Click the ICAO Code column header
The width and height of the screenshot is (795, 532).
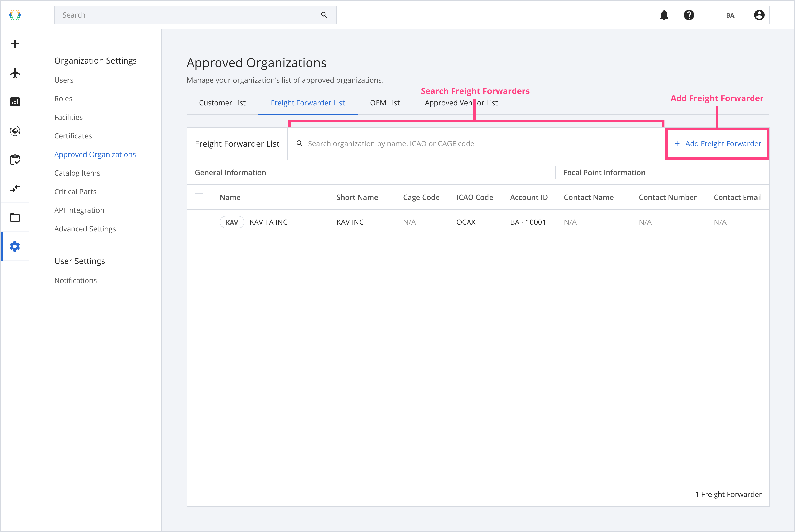pyautogui.click(x=475, y=197)
